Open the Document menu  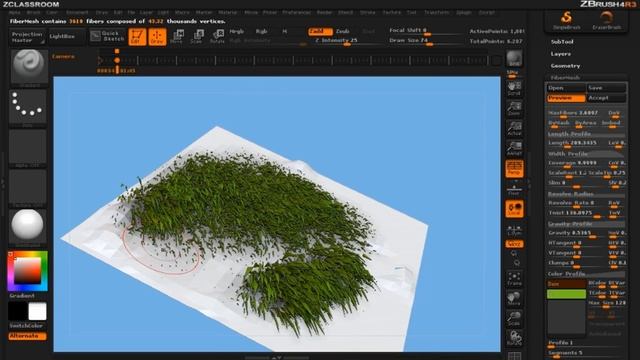point(77,13)
